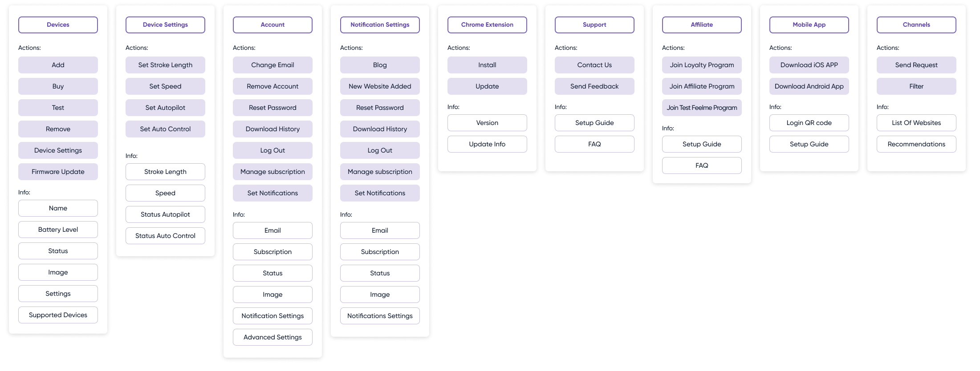Click the Devices header button
The image size is (980, 371).
[x=58, y=25]
